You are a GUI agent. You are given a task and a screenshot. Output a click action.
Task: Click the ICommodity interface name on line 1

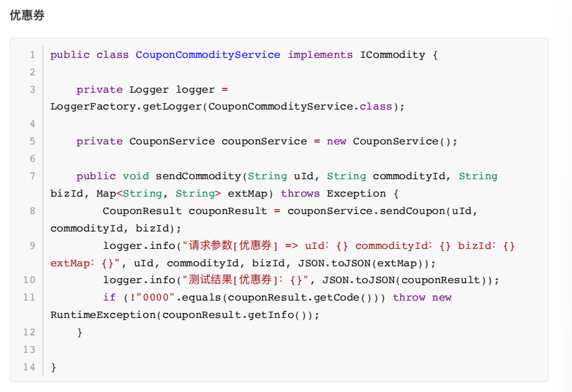(x=392, y=55)
